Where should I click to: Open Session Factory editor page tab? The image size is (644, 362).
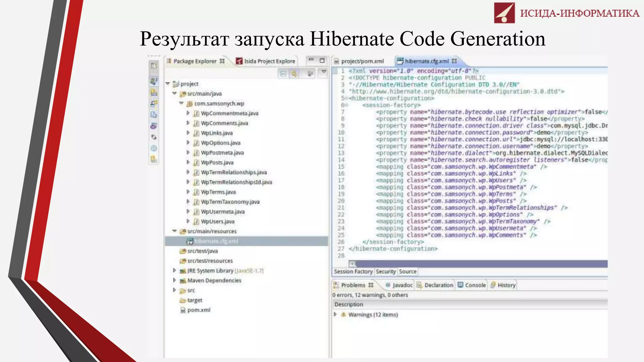coord(353,271)
